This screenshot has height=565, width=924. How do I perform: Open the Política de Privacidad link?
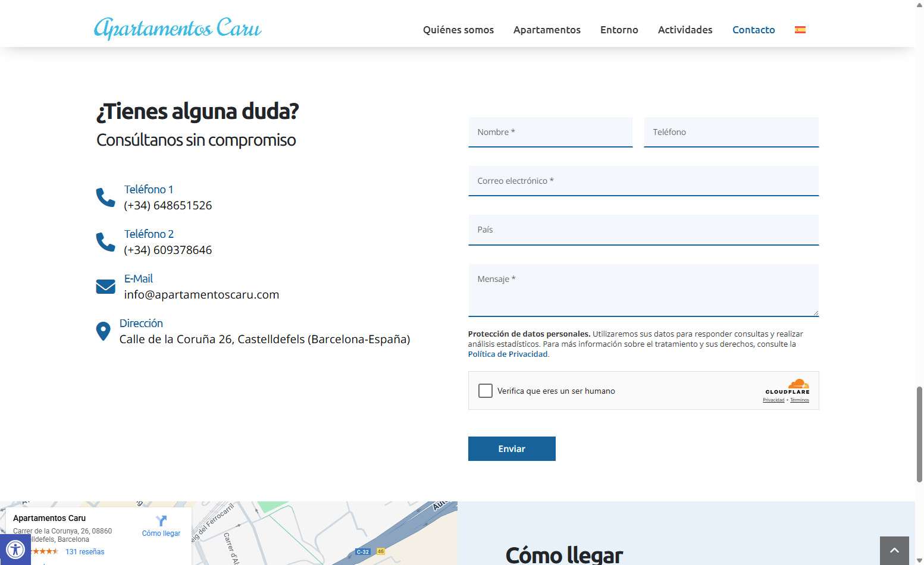click(x=508, y=354)
